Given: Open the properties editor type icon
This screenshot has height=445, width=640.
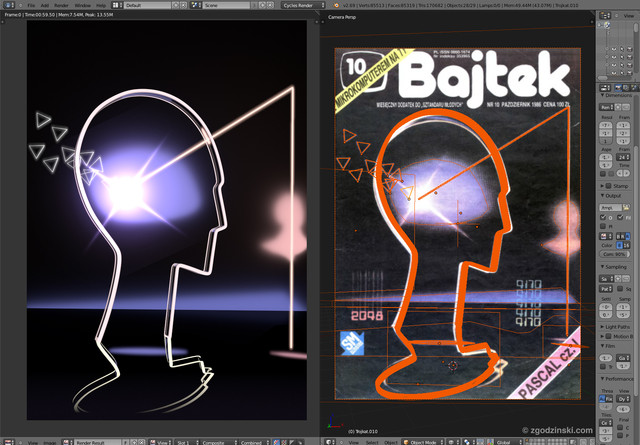Looking at the screenshot, I should pyautogui.click(x=604, y=88).
